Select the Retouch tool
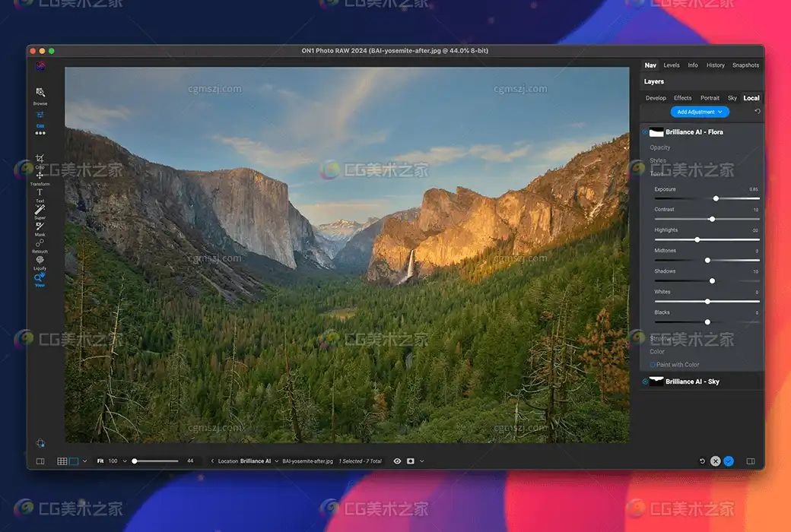Screen dimensions: 791x532 click(x=40, y=243)
